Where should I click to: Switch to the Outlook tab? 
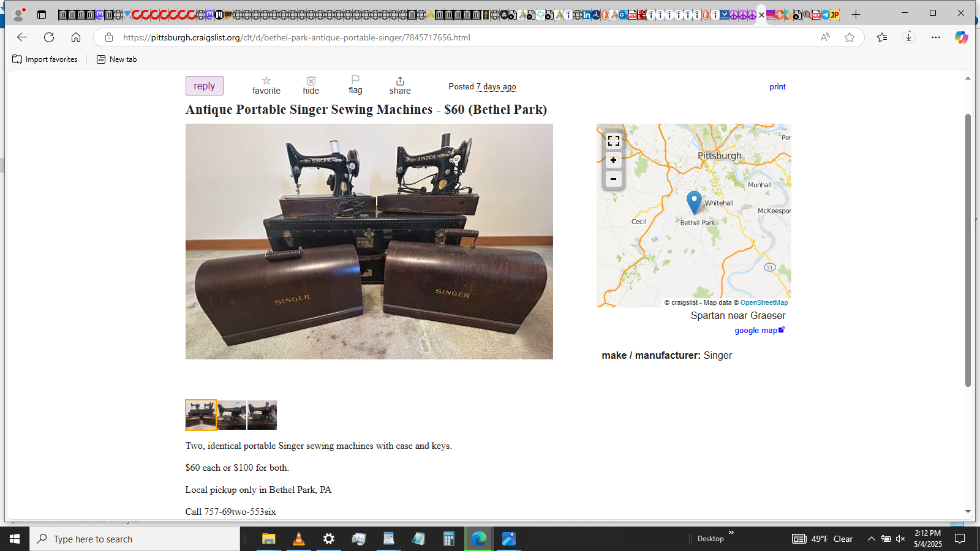(x=623, y=15)
